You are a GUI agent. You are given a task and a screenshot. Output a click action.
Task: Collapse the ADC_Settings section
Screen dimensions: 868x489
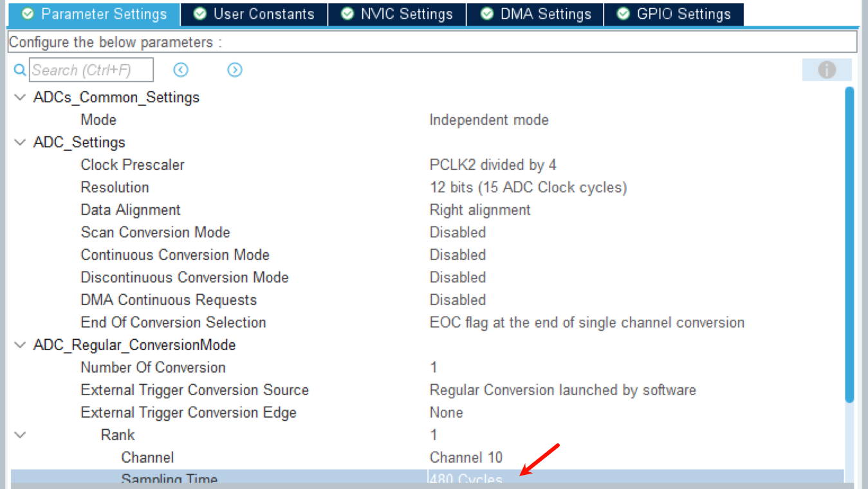pyautogui.click(x=20, y=143)
